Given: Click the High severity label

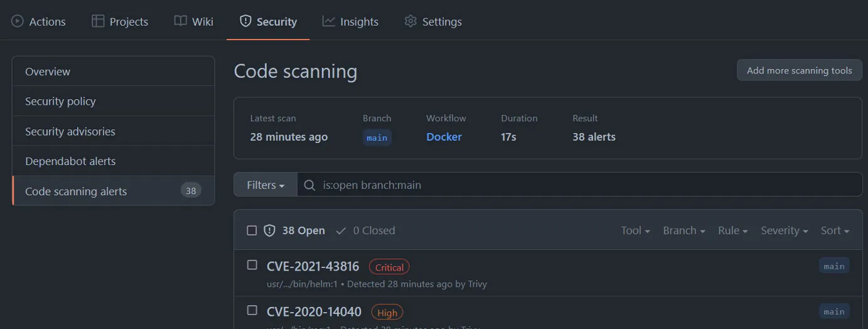Looking at the screenshot, I should [x=387, y=312].
